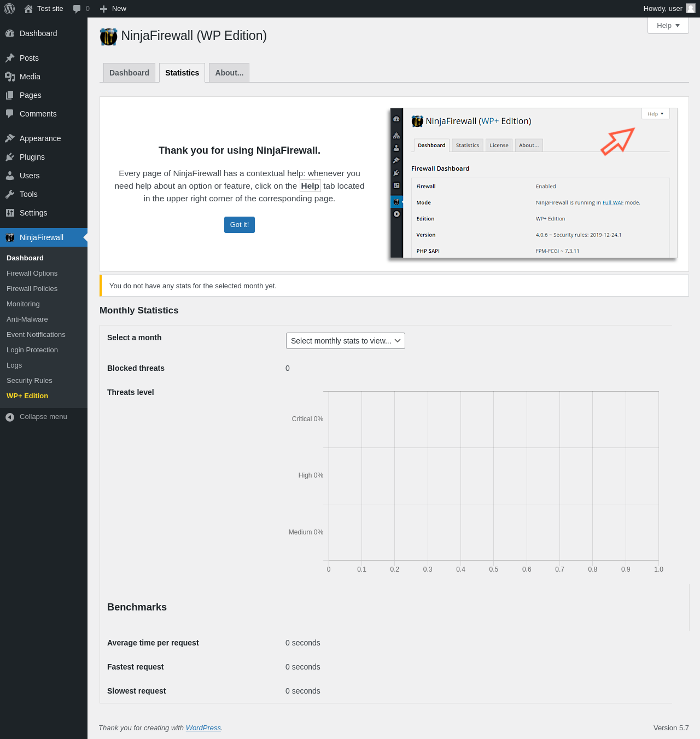Click the Pages icon in sidebar
Image resolution: width=700 pixels, height=739 pixels.
pos(10,95)
